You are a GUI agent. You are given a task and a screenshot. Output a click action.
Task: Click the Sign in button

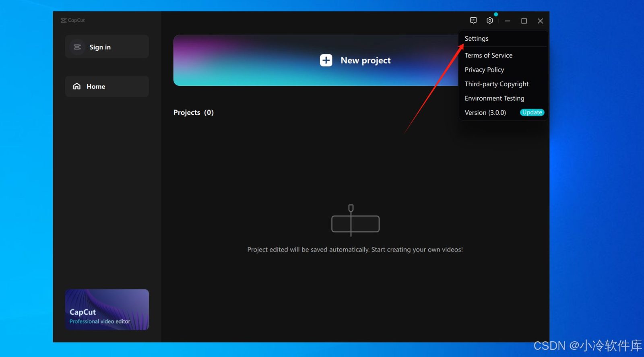coord(107,47)
